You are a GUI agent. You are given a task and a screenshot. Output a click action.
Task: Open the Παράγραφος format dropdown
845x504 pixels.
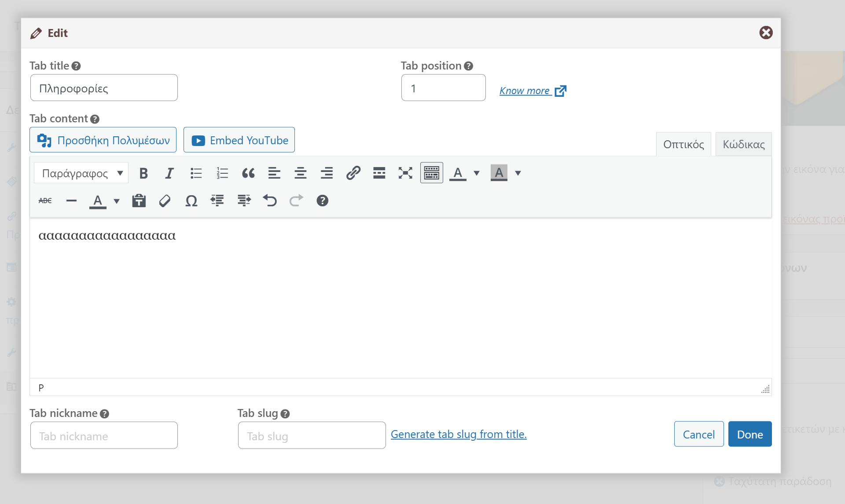pos(81,173)
